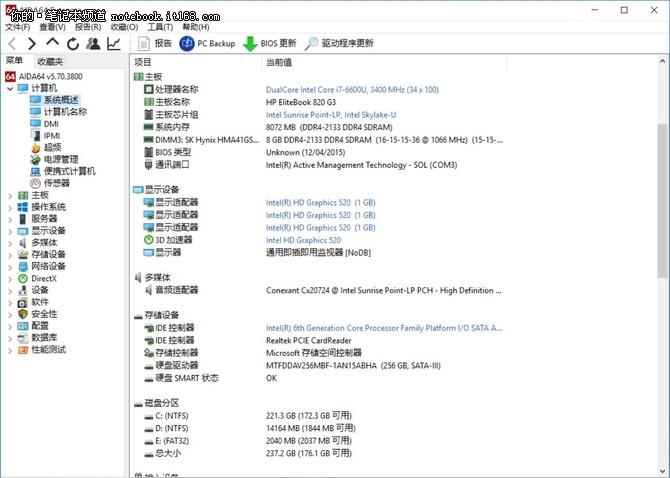Open the 帮助(H) menu
The image size is (670, 478).
point(196,27)
